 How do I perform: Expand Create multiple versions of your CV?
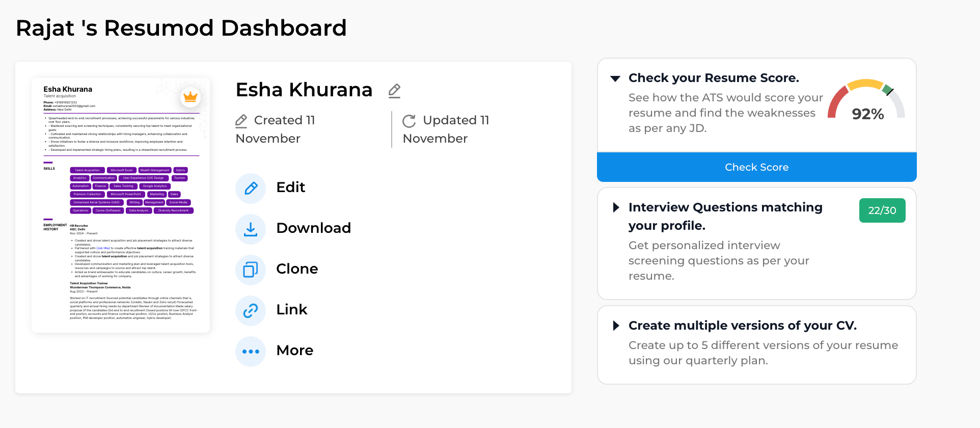click(x=616, y=326)
